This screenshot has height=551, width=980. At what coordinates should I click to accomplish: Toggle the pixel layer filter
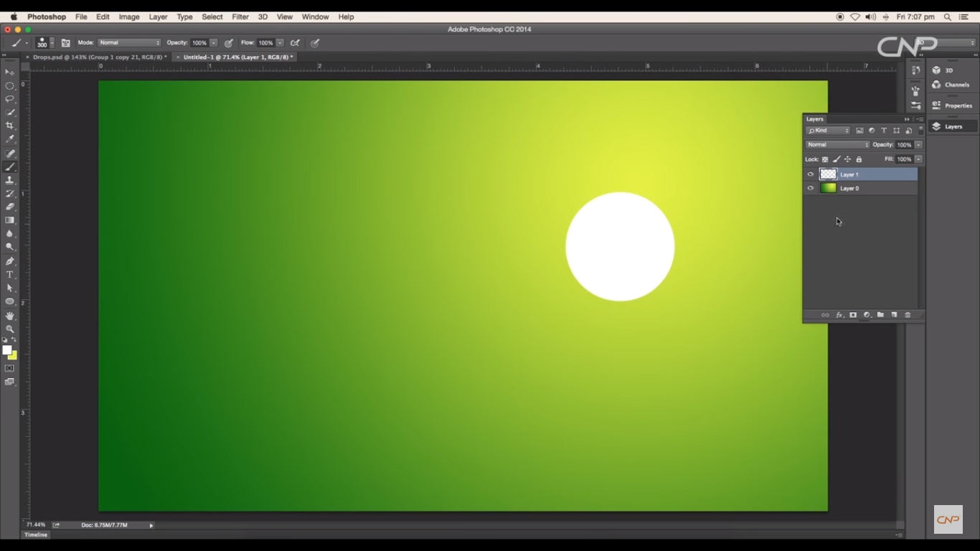coord(859,131)
